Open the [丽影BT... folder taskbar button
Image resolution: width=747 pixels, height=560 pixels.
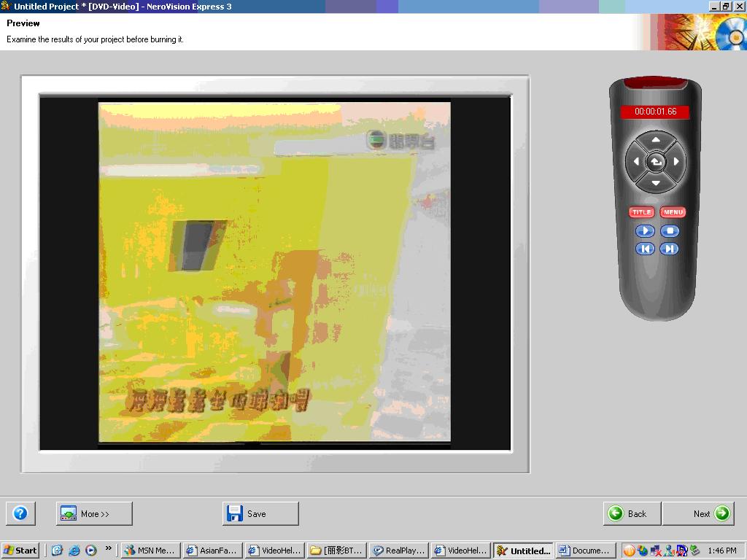click(337, 551)
